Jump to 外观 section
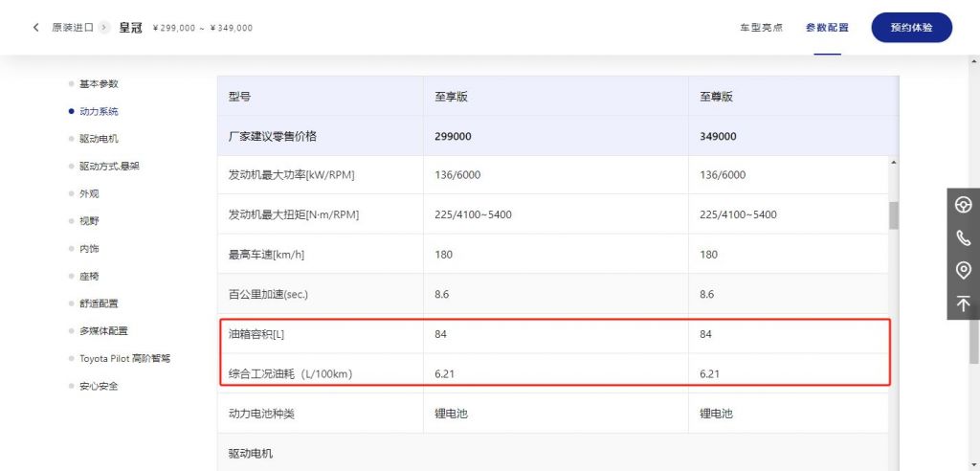The height and width of the screenshot is (471, 980). (x=89, y=194)
